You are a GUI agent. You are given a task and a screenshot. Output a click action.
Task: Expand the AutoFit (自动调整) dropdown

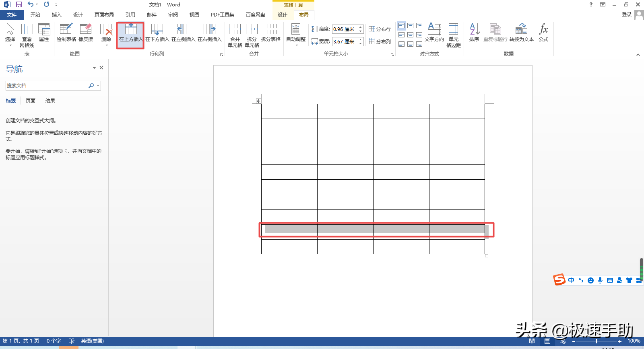click(x=296, y=35)
